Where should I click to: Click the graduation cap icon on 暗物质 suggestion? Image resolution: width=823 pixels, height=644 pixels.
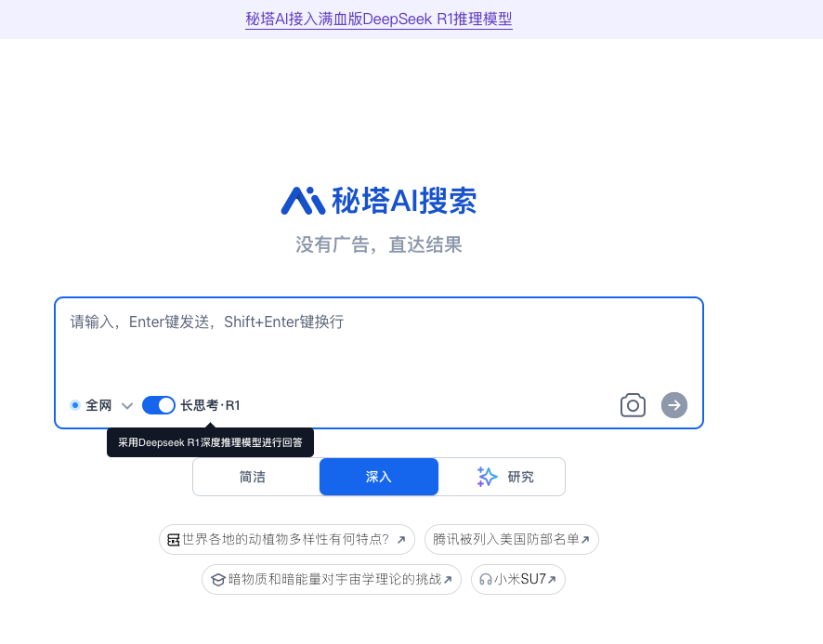[x=217, y=580]
